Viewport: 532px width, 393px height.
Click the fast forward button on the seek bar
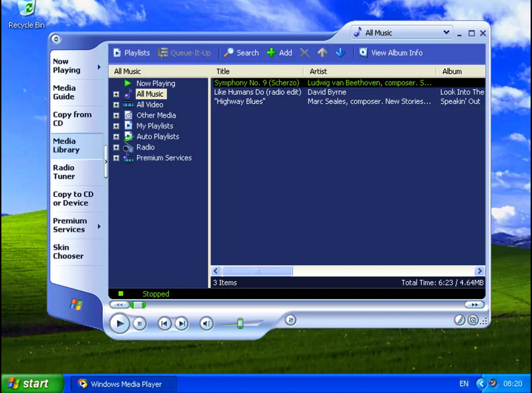474,305
